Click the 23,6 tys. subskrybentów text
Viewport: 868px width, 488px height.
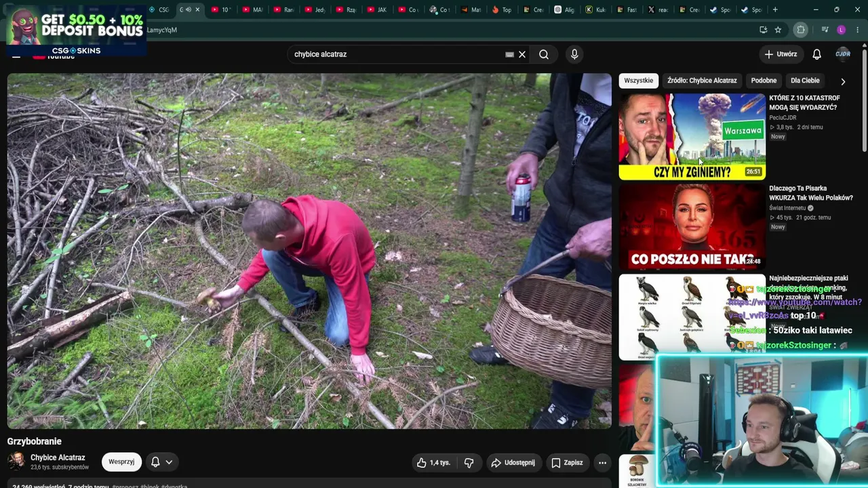click(x=60, y=468)
